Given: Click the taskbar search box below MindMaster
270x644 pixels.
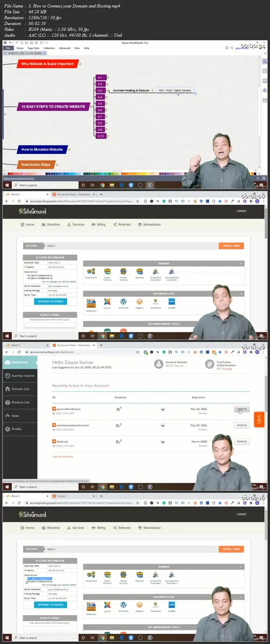Looking at the screenshot, I should coord(44,185).
